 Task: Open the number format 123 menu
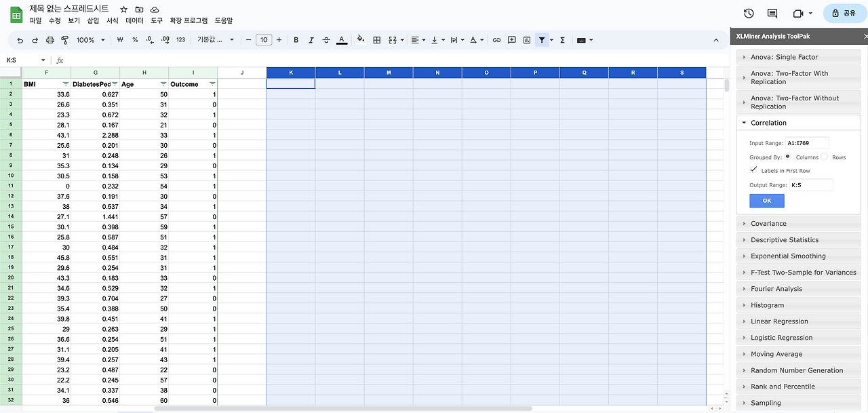point(180,40)
